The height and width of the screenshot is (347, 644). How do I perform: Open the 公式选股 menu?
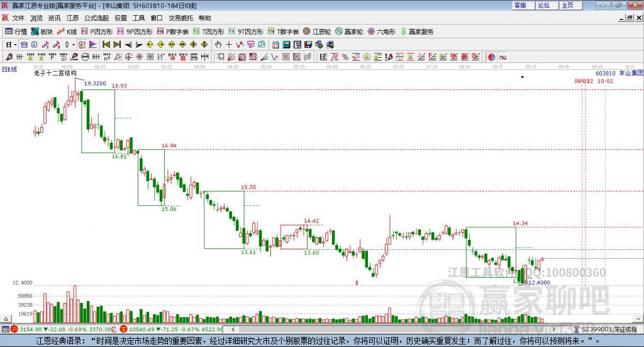point(96,18)
